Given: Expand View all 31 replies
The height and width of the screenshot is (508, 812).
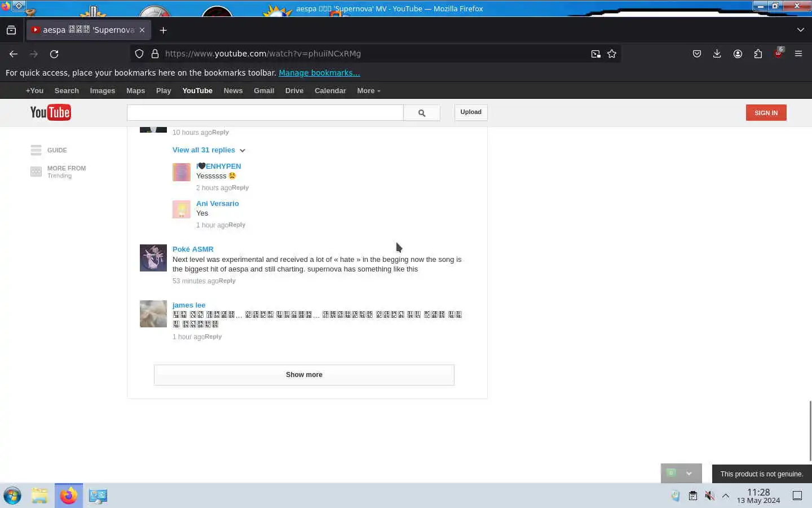Looking at the screenshot, I should [209, 150].
